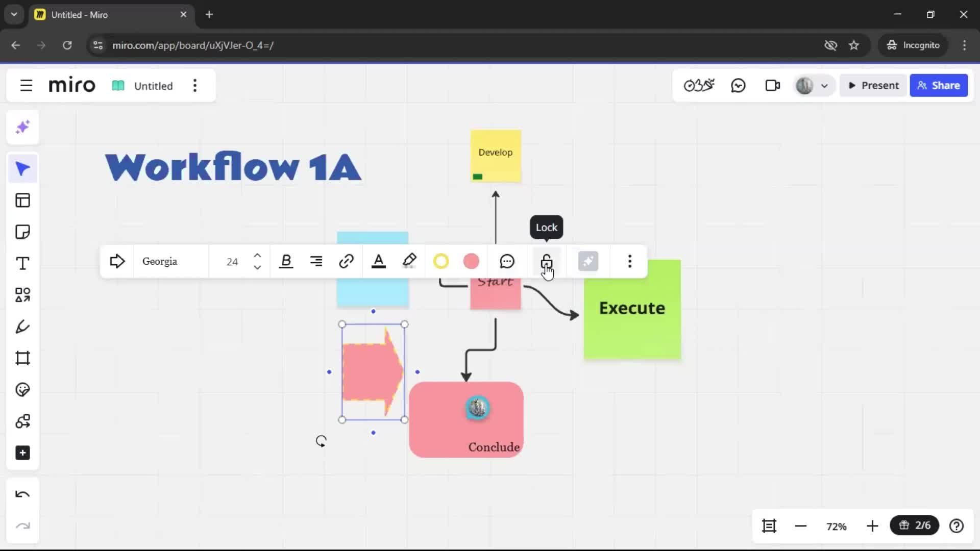The height and width of the screenshot is (551, 980).
Task: Open yellow border color swatch
Action: pyautogui.click(x=441, y=261)
